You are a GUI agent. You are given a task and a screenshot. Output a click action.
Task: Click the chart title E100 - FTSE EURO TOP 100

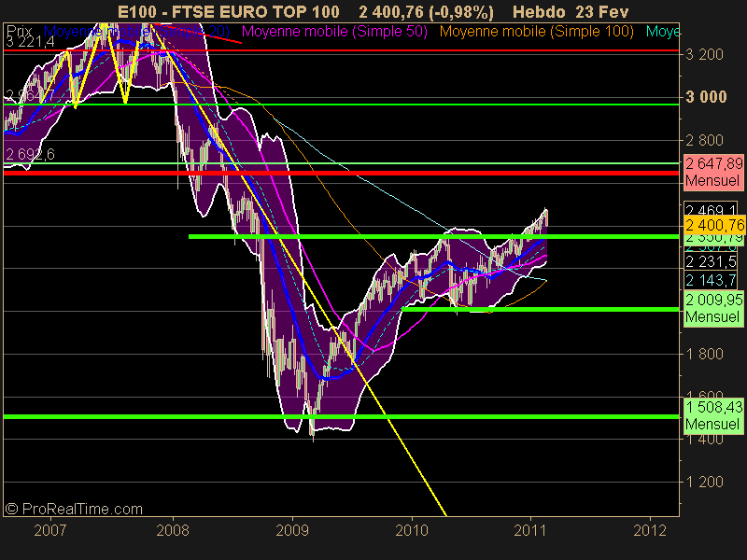tap(229, 11)
